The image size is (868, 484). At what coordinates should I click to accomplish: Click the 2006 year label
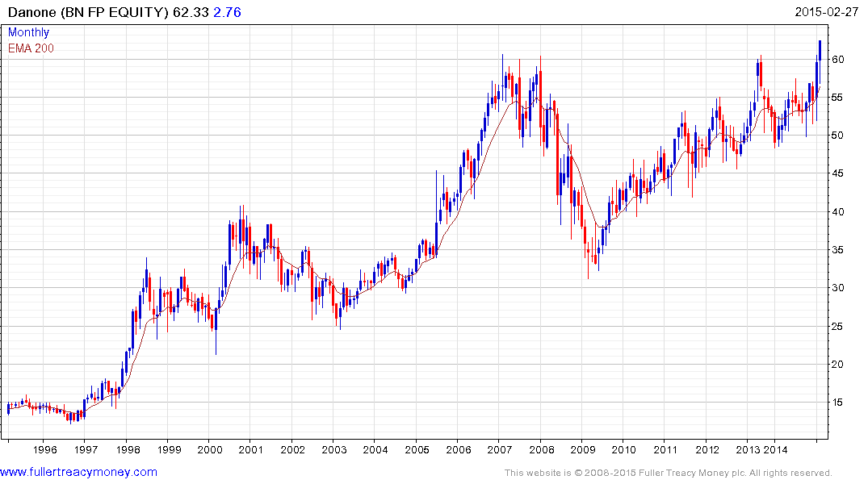point(459,449)
